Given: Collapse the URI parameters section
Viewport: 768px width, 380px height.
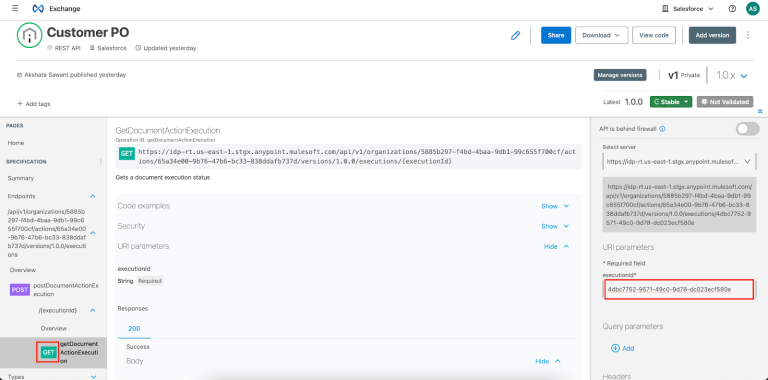Looking at the screenshot, I should (556, 246).
